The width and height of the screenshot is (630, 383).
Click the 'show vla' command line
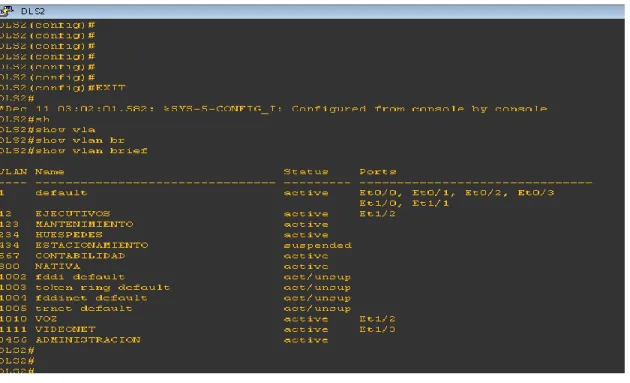point(48,130)
